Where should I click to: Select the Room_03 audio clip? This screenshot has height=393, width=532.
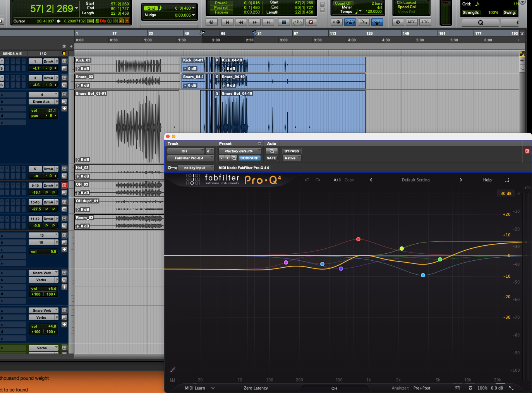(119, 222)
